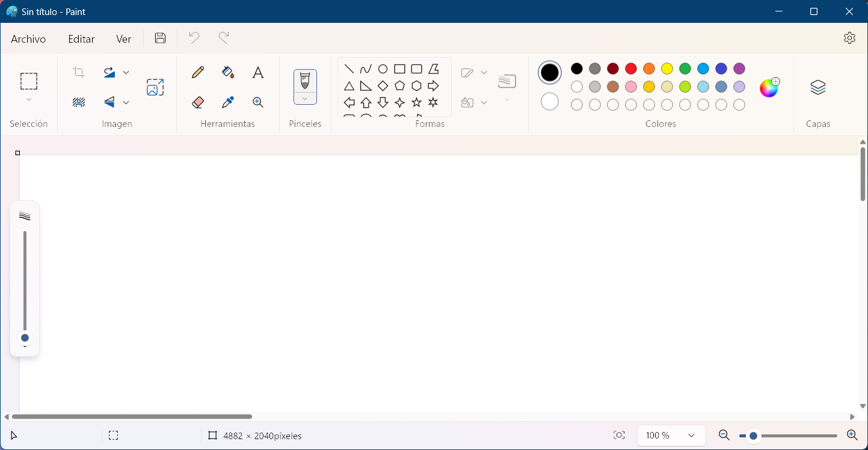868x450 pixels.
Task: Pick the Eraser tool
Action: pyautogui.click(x=197, y=102)
